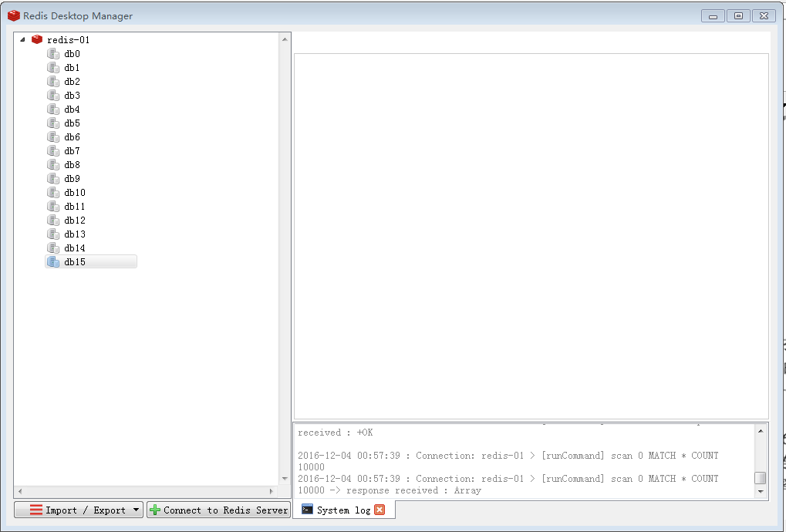Click the system log scroll down arrow
The image size is (786, 532).
point(761,491)
